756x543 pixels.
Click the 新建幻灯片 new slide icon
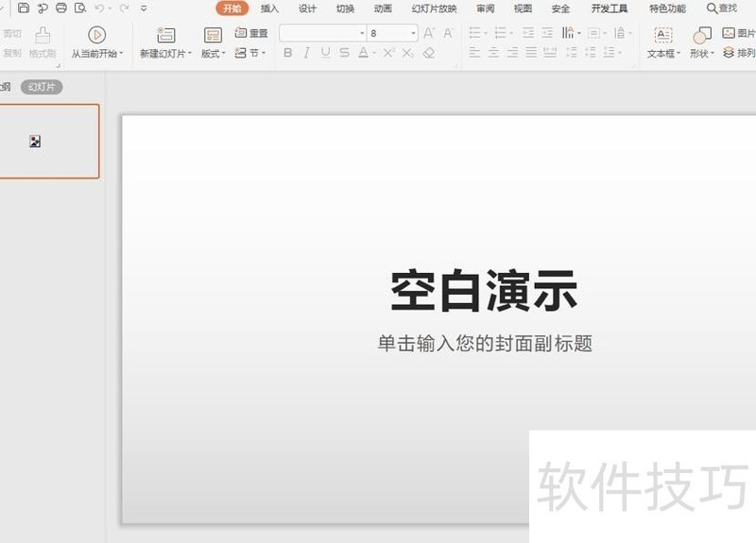click(166, 35)
